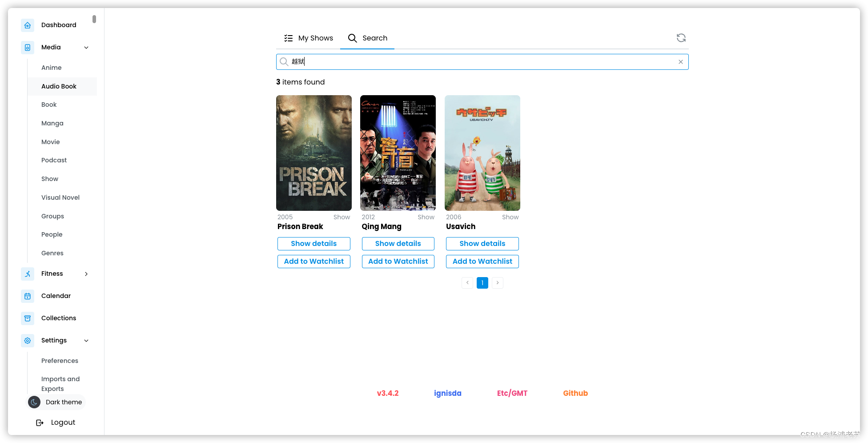Click the magnifier icon inside search box
This screenshot has height=443, width=868.
coord(284,62)
